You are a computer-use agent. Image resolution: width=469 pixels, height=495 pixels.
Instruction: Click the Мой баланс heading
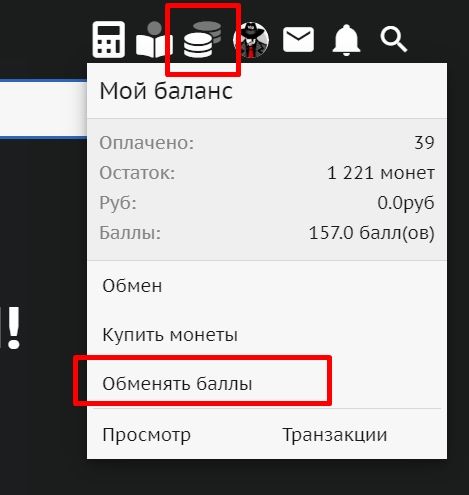coord(166,91)
